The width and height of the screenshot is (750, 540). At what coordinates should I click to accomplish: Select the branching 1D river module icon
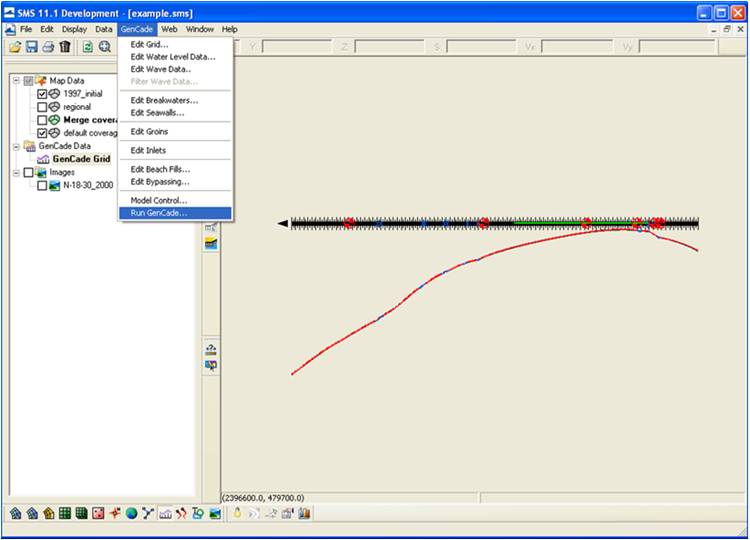(x=148, y=514)
